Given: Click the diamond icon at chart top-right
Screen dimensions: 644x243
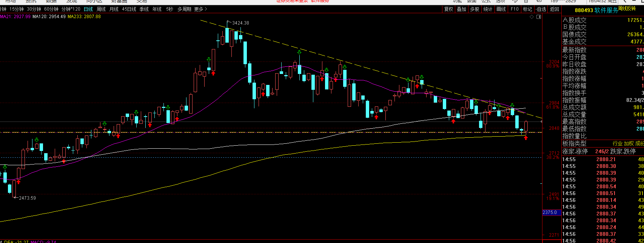Looking at the screenshot, I should (532, 17).
